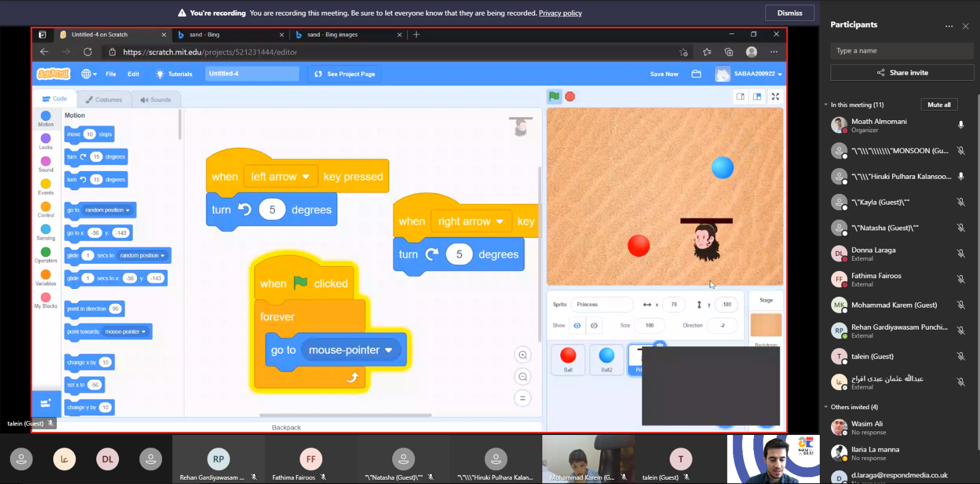980x484 pixels.
Task: Open the Scratch language globe menu
Action: (x=89, y=74)
